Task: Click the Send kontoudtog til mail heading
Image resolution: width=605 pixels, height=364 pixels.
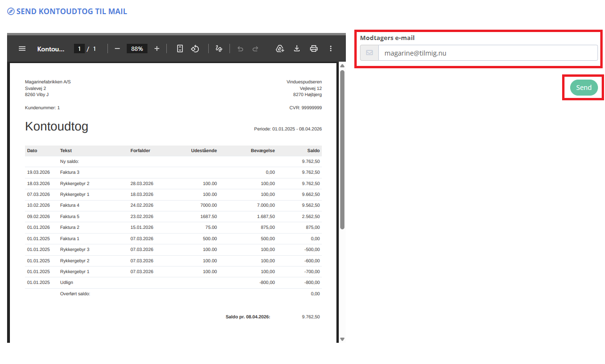Action: 72,11
